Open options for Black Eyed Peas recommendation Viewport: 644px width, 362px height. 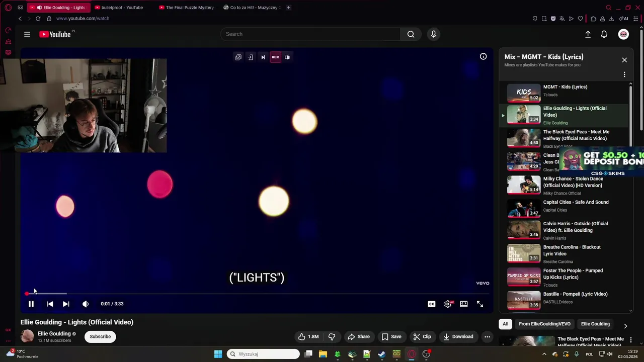pyautogui.click(x=630, y=340)
